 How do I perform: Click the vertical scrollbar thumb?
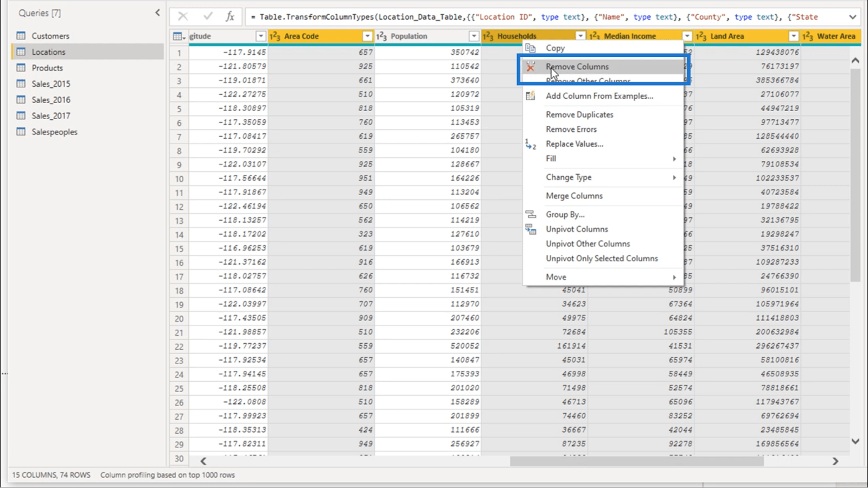(855, 175)
